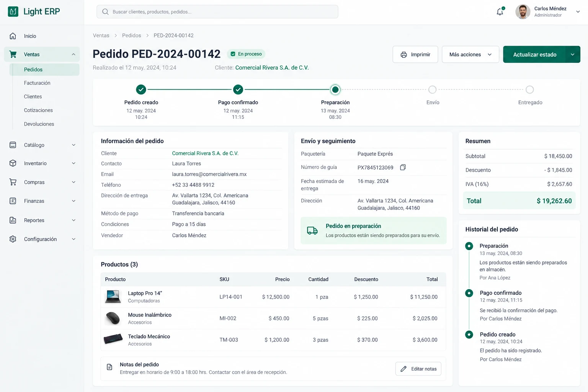Click the Actualizar estado button
Image resolution: width=588 pixels, height=392 pixels.
(x=534, y=54)
